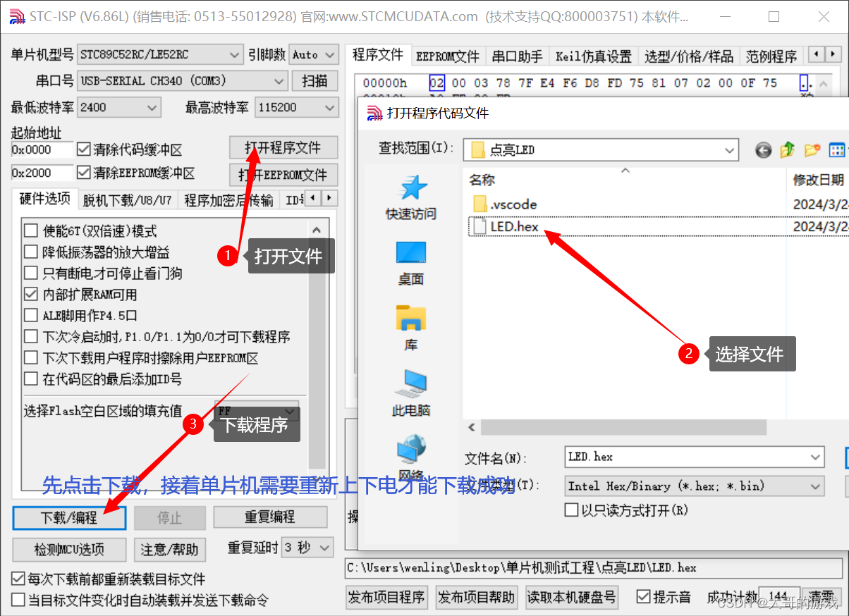849x616 pixels.
Task: Open Keil仿真设置 tab
Action: 594,56
